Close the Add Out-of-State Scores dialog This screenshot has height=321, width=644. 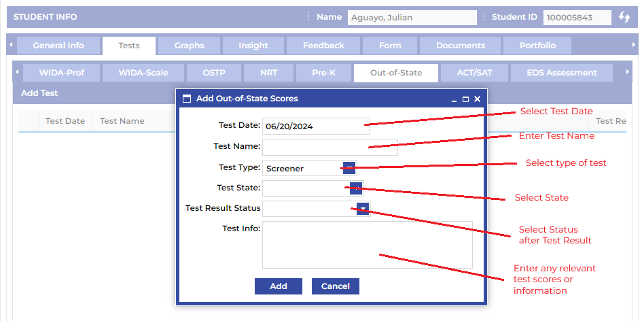coord(477,99)
